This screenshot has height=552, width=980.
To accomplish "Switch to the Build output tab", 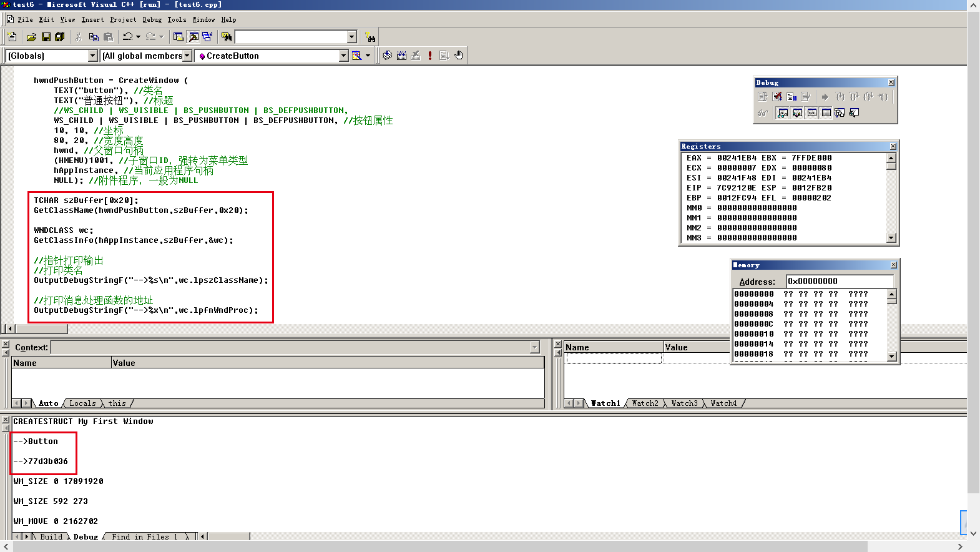I will coord(51,536).
